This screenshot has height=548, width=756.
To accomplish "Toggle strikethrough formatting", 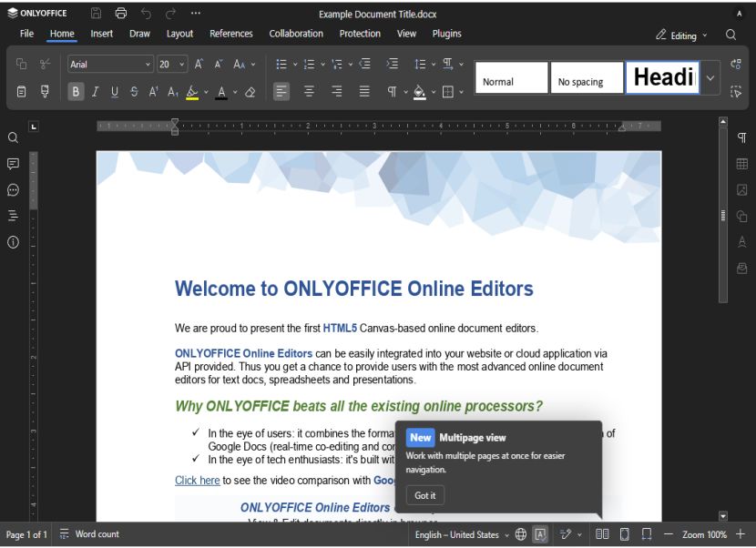I will pos(134,92).
